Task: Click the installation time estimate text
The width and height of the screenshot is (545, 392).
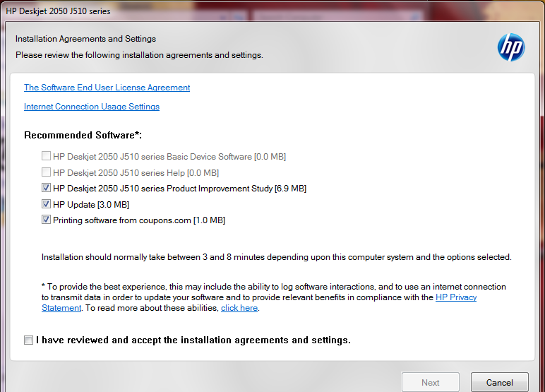Action: 276,257
